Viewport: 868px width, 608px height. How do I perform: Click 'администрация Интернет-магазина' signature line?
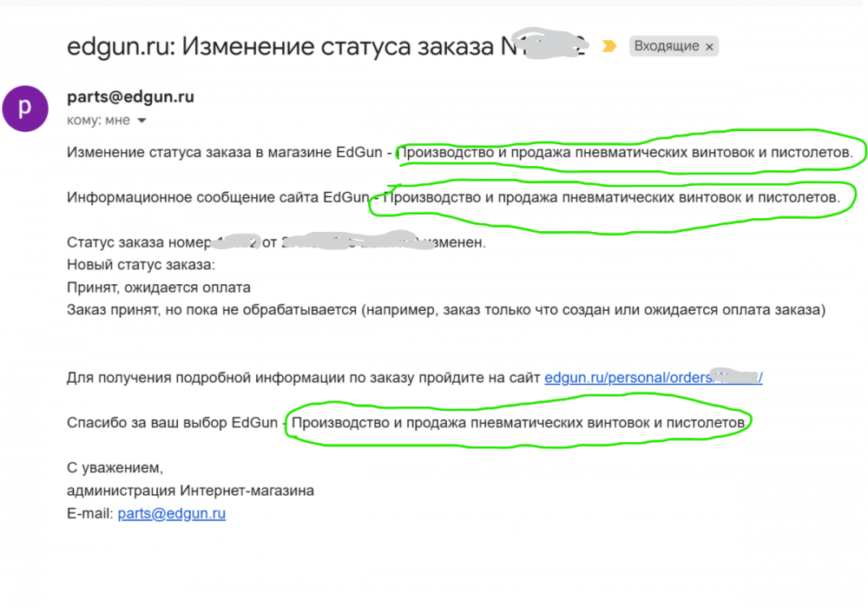tap(190, 491)
